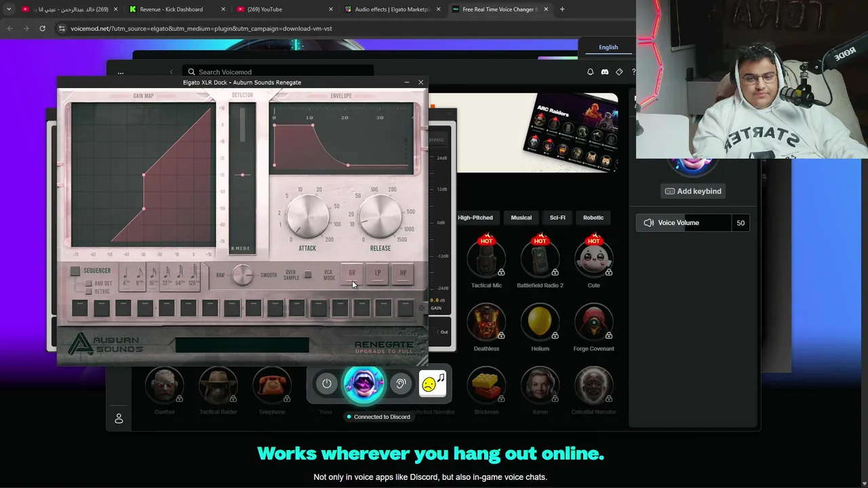Screen dimensions: 868x488
Task: Toggle the first sequencer step pad
Action: tap(79, 308)
